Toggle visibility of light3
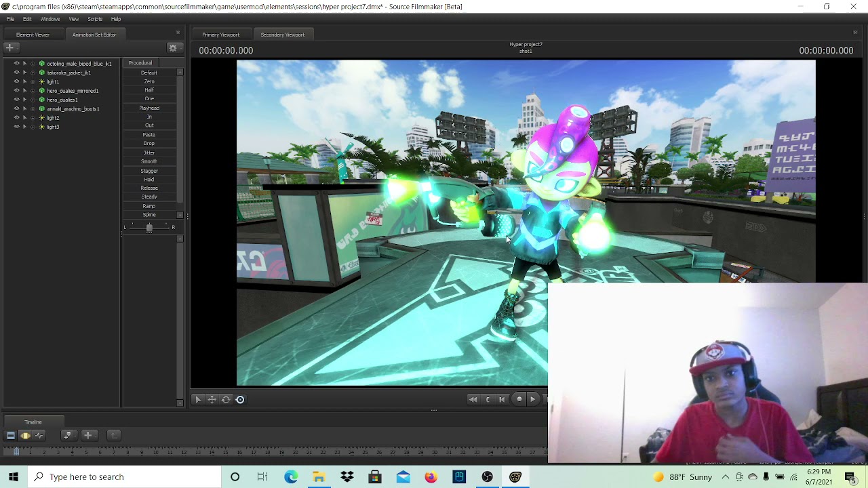 pos(17,127)
